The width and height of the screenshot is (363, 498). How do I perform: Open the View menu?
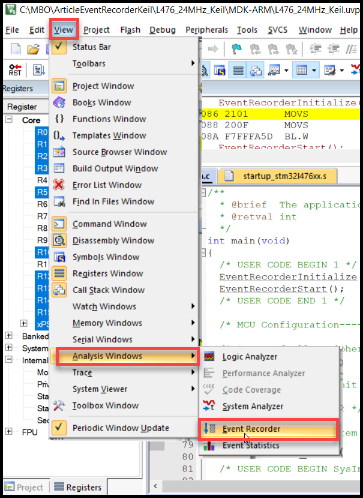point(63,30)
